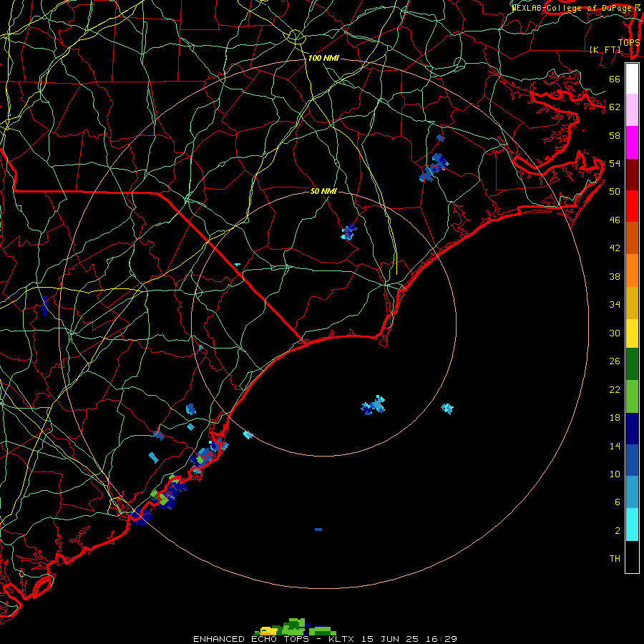Select the black TH legend swatch
This screenshot has height=644, width=644.
coord(632,557)
